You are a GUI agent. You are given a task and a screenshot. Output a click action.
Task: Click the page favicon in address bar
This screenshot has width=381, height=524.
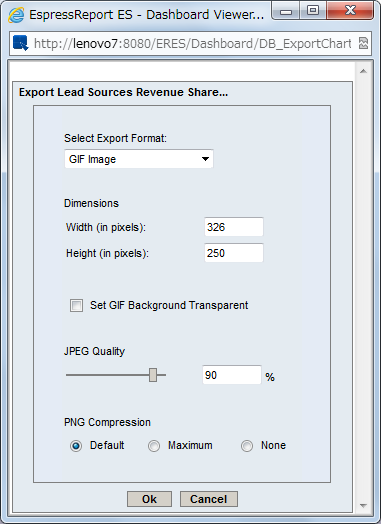(21, 43)
